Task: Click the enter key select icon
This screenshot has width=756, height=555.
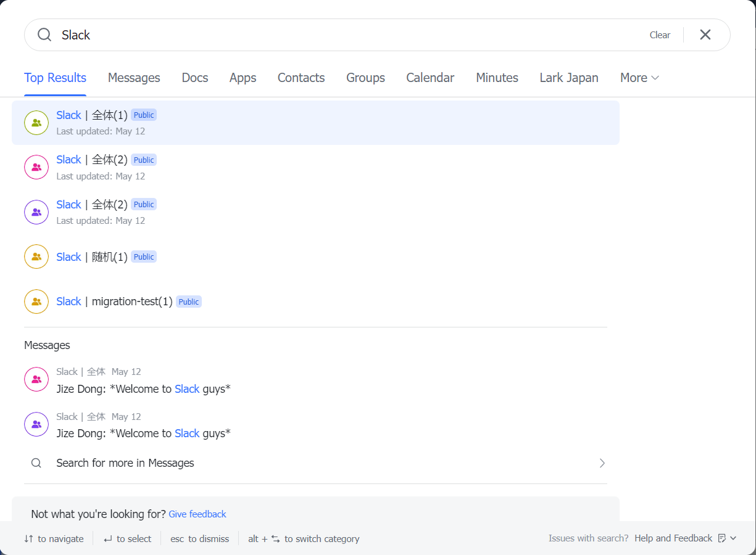Action: click(x=108, y=539)
